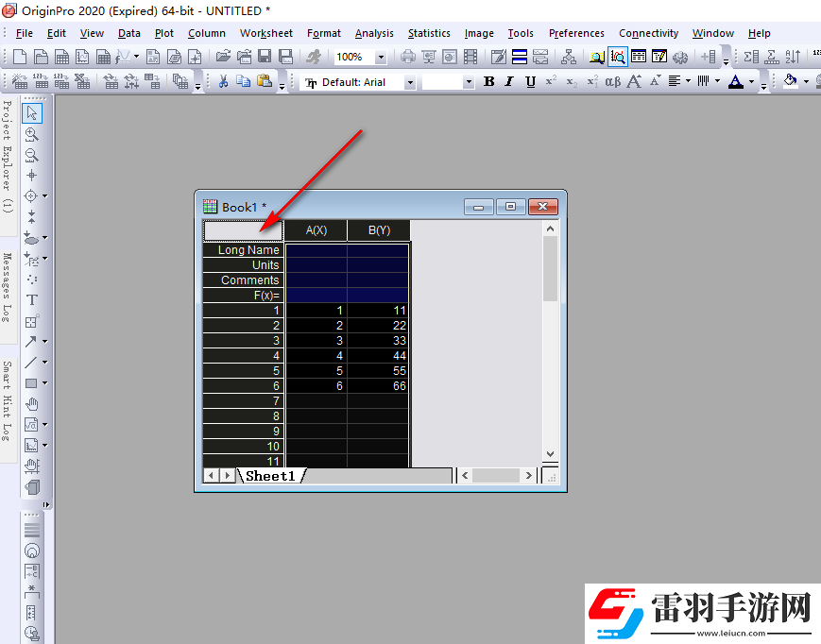This screenshot has height=644, width=821.
Task: Open the Analysis menu
Action: click(x=374, y=33)
